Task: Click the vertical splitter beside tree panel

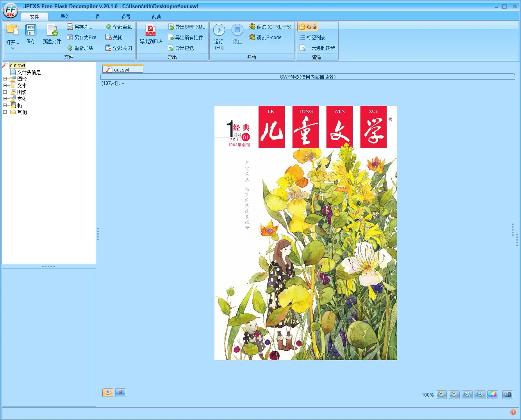Action: (x=98, y=234)
